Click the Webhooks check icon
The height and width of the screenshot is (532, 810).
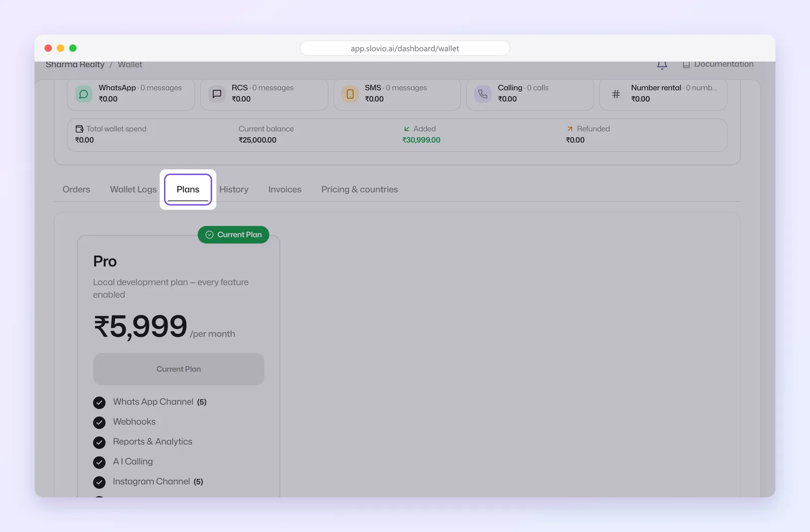[99, 422]
